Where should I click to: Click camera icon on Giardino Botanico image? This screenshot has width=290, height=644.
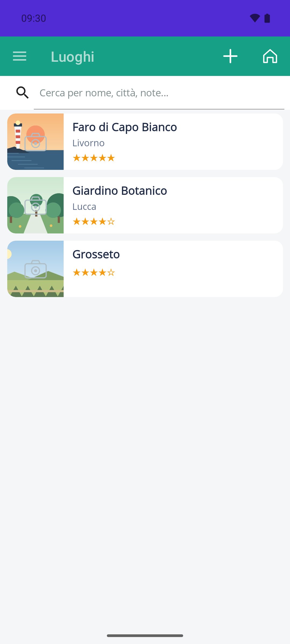point(35,206)
